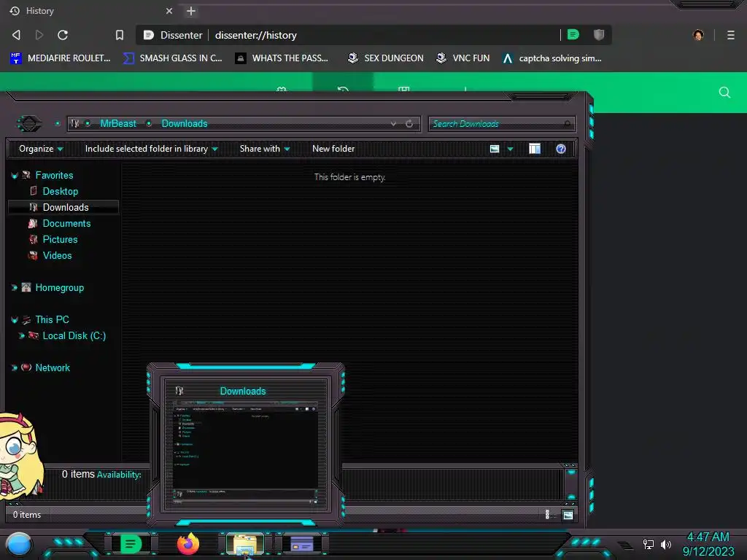The width and height of the screenshot is (747, 560).
Task: Open Explorer address bar history dropdown
Action: (x=393, y=124)
